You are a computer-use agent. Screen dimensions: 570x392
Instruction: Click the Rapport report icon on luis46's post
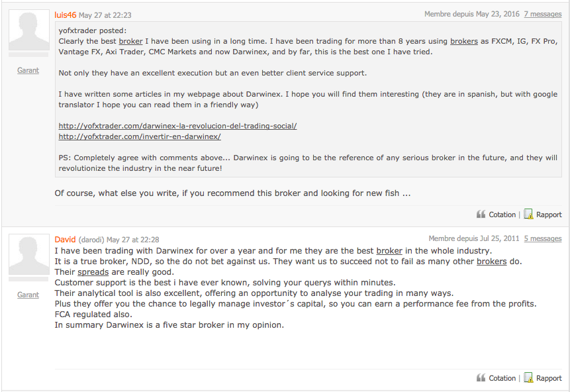click(528, 214)
